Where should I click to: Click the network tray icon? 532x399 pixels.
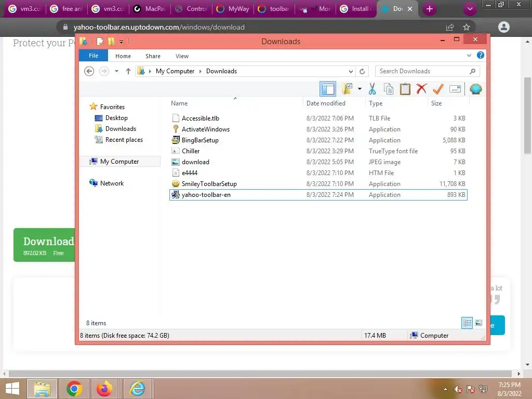tap(483, 389)
